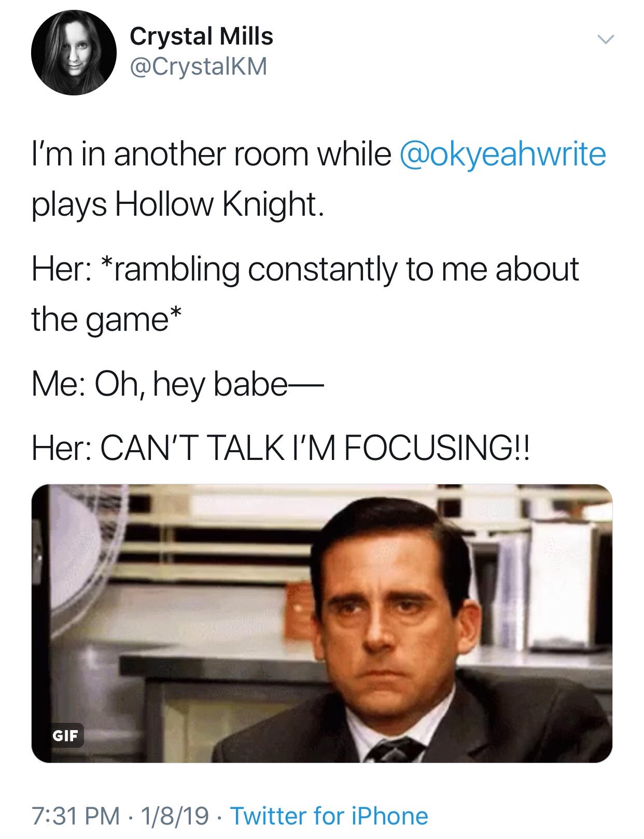Click the Twitter for iPhone source link
Viewport: 644px width, 839px height.
[329, 815]
